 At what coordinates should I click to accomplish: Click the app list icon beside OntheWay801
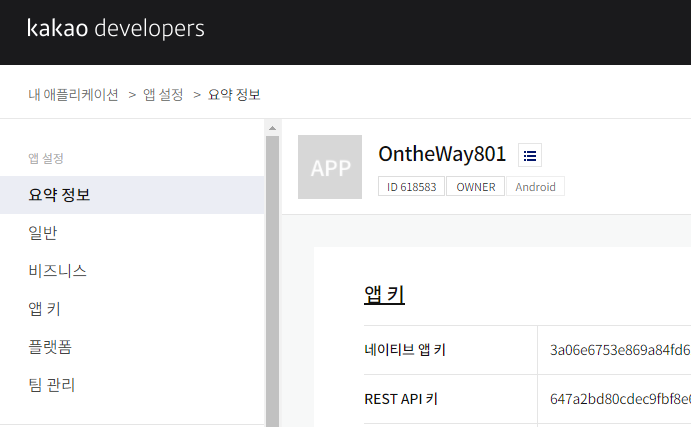click(x=530, y=155)
